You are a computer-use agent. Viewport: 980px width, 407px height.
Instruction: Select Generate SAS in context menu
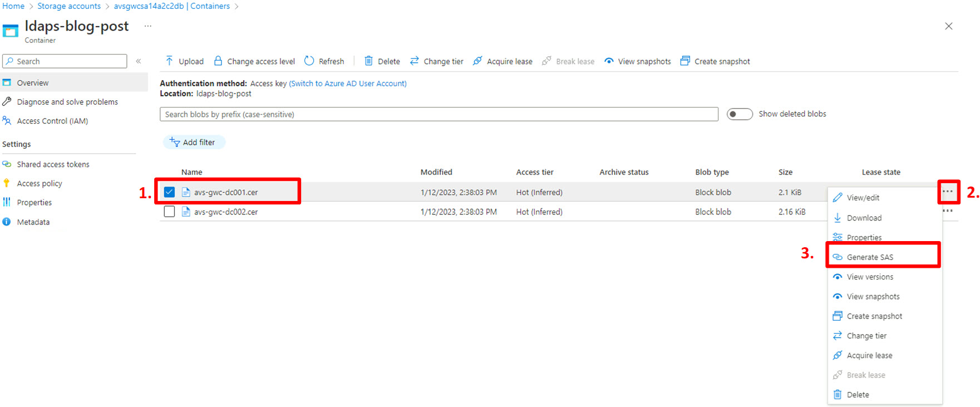884,257
